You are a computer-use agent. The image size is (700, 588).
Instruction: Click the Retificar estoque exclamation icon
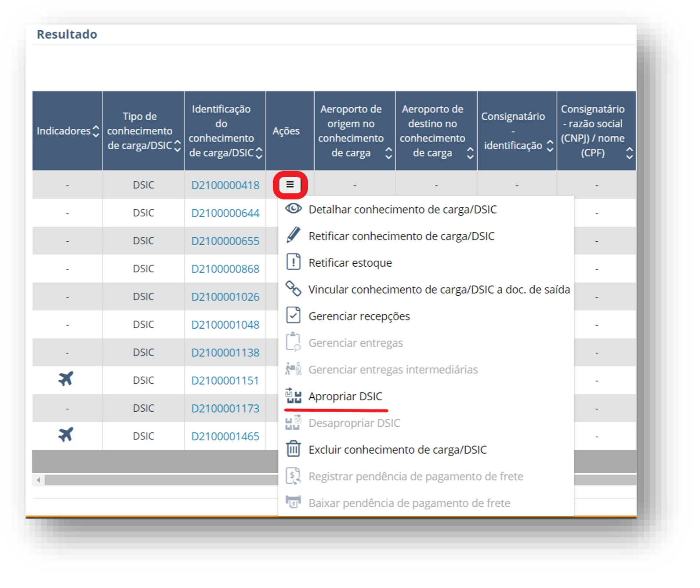[x=294, y=262]
